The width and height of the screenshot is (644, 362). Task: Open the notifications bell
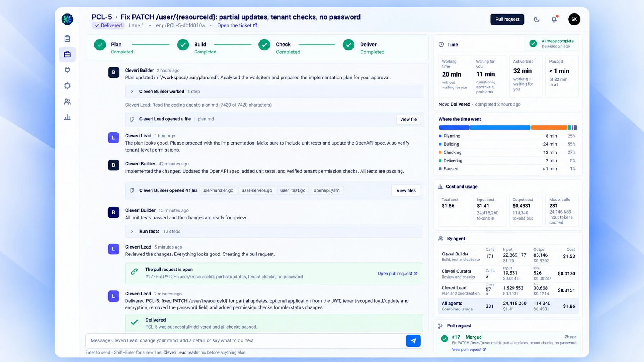(x=554, y=19)
